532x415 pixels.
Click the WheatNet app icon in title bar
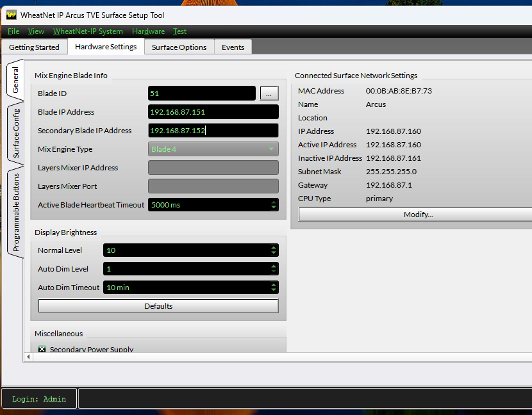point(11,15)
